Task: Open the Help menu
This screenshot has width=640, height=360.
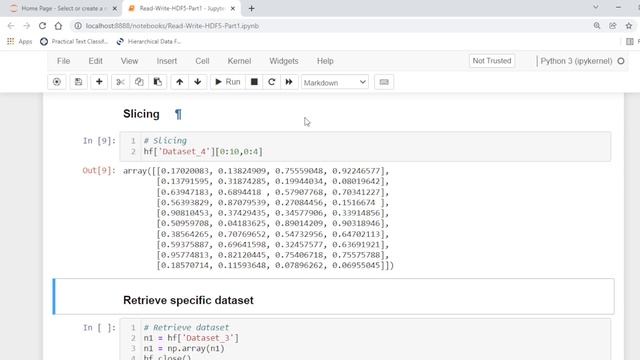Action: pos(325,61)
